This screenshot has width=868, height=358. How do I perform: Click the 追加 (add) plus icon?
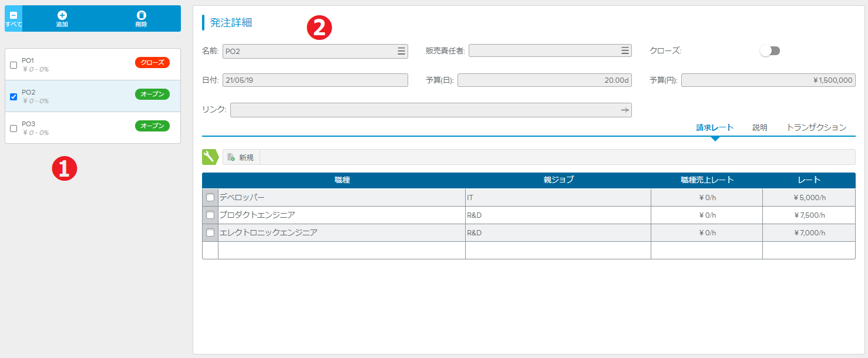click(62, 15)
